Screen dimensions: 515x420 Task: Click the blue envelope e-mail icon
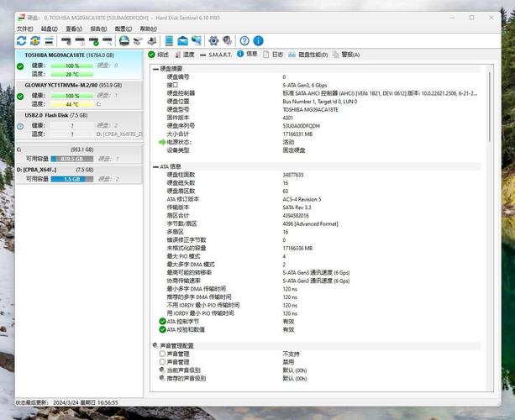pos(182,40)
